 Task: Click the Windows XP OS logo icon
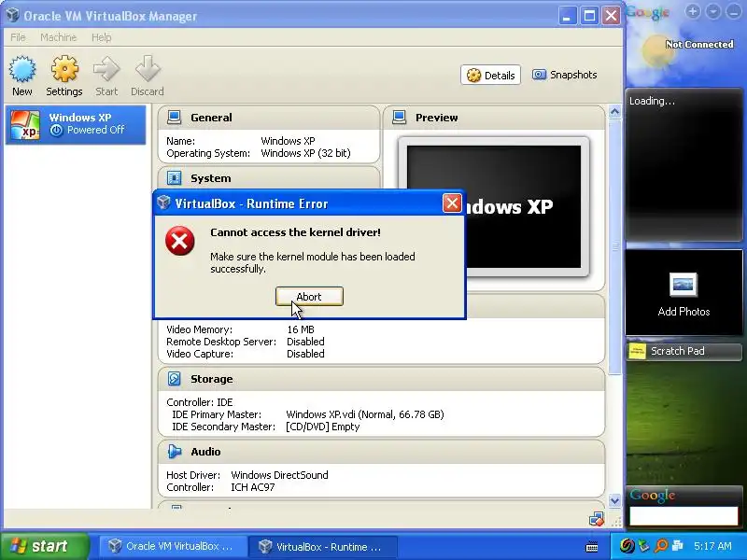(25, 125)
